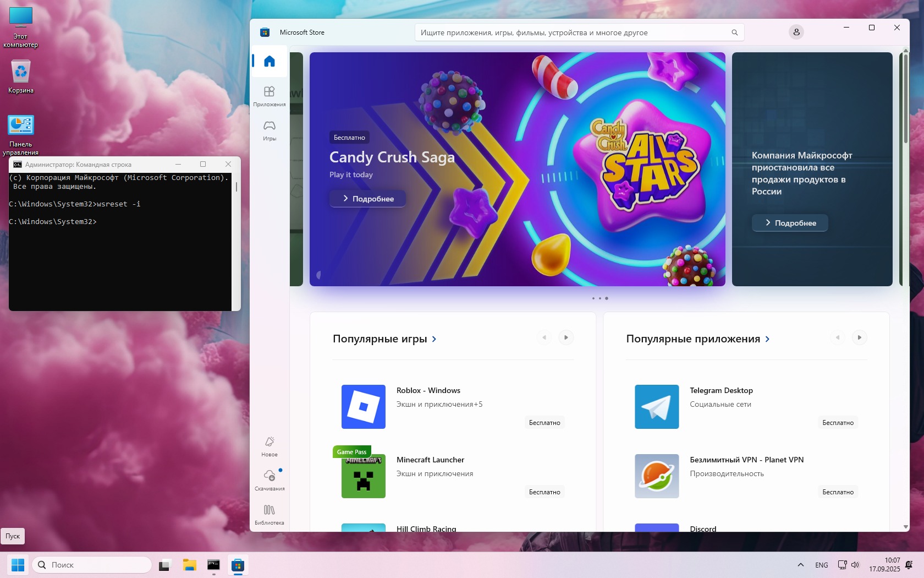Open Roblox - Windows app listing
This screenshot has width=924, height=578.
428,390
